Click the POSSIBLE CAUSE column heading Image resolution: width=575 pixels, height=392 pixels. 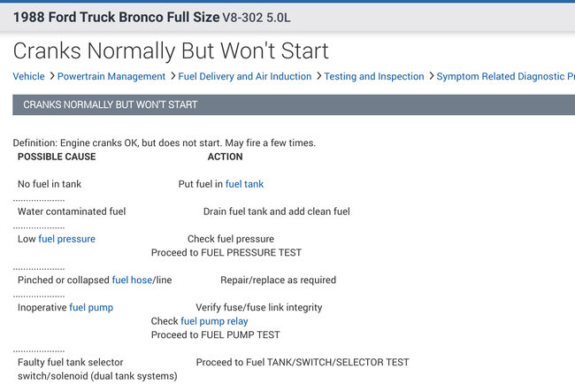57,157
